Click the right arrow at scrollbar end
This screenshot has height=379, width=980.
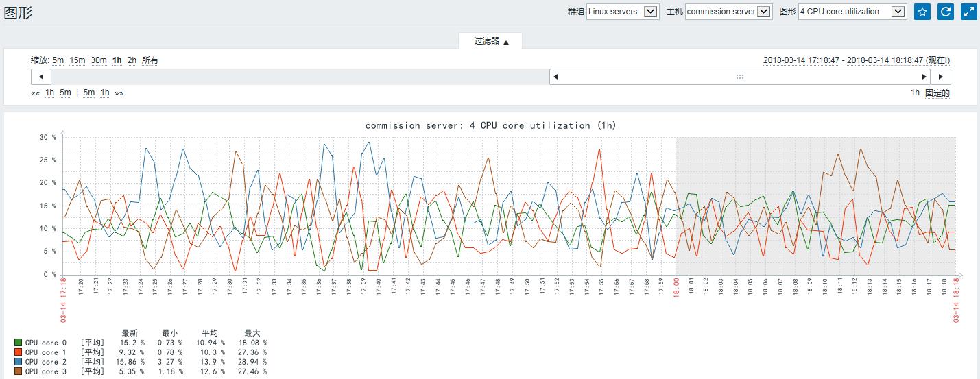point(940,77)
